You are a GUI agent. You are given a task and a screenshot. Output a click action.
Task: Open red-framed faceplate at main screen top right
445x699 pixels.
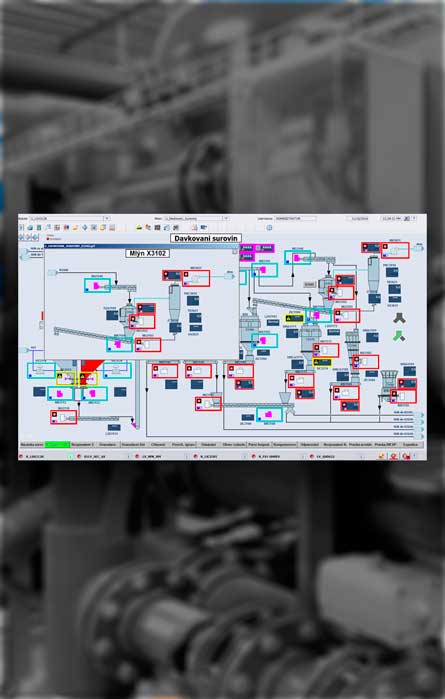(395, 250)
